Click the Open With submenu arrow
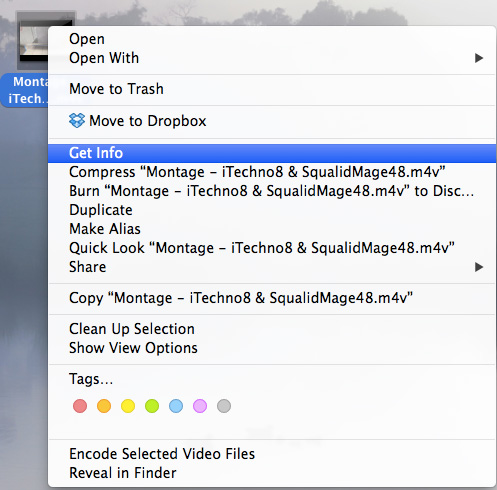The height and width of the screenshot is (490, 497). coord(479,58)
